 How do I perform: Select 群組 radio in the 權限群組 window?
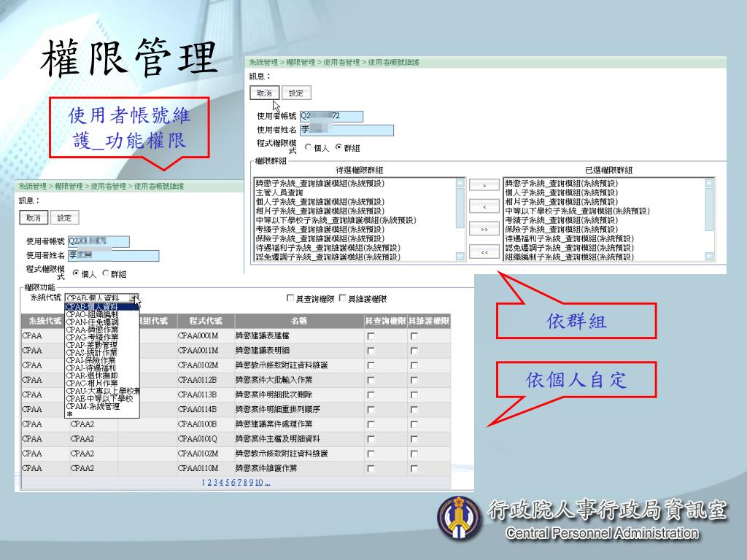point(338,147)
